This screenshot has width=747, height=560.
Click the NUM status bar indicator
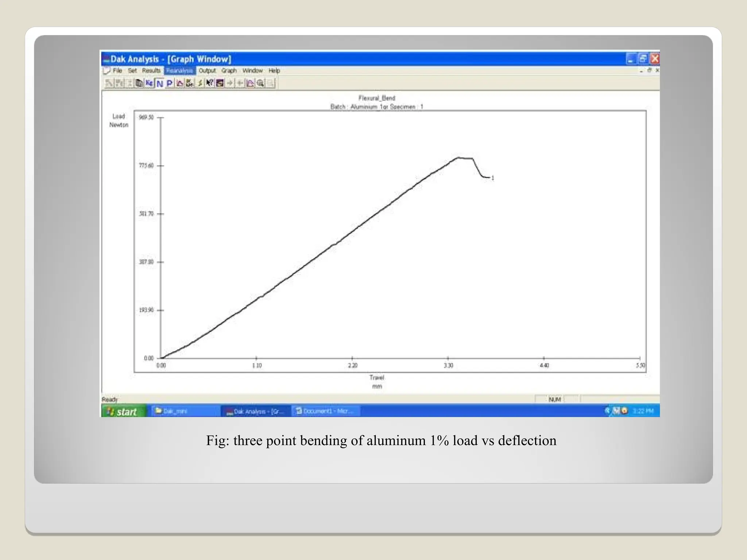point(554,400)
